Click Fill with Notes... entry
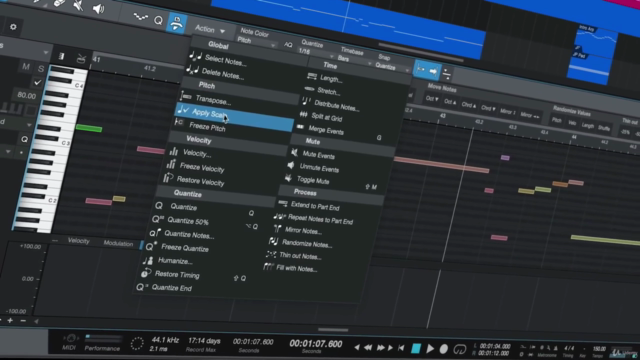The image size is (640, 360). 296,269
